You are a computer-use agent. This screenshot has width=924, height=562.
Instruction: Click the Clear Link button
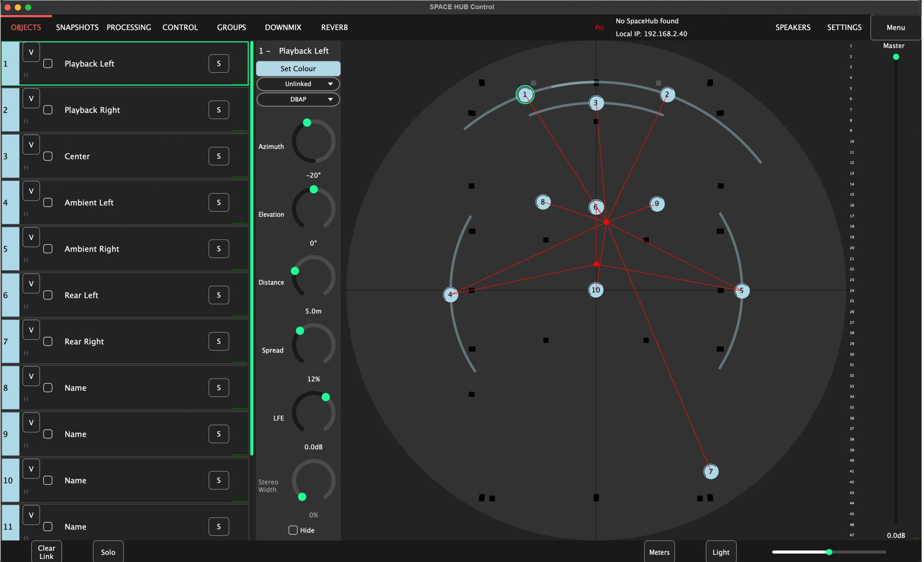47,552
